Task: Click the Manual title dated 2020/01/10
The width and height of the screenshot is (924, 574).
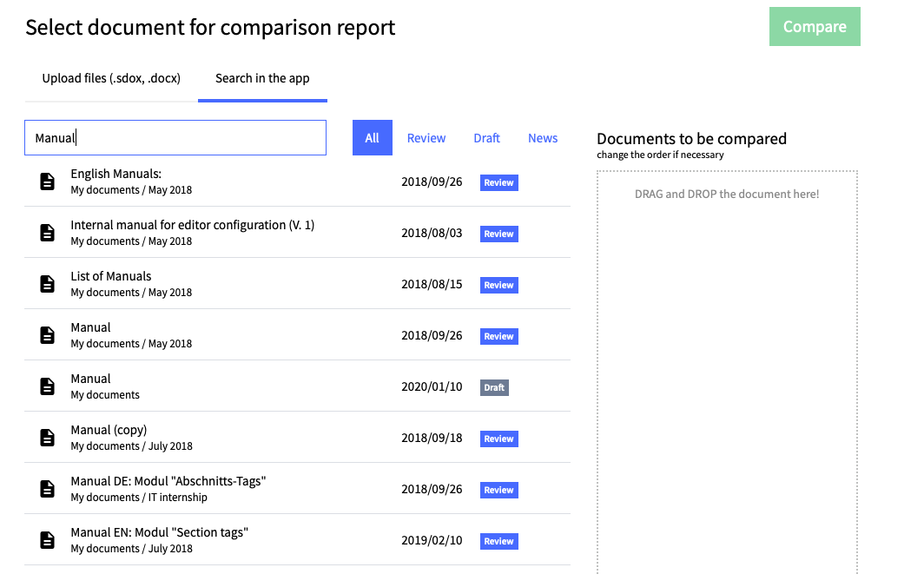Action: click(x=90, y=379)
